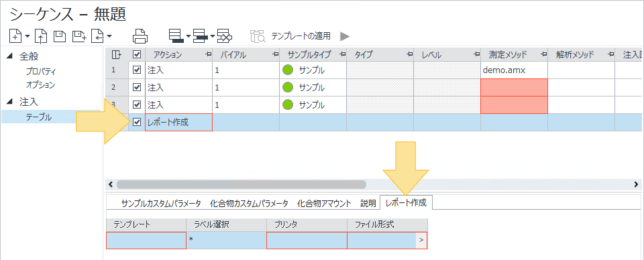Pin the アクション column header
The image size is (644, 260).
pos(207,54)
